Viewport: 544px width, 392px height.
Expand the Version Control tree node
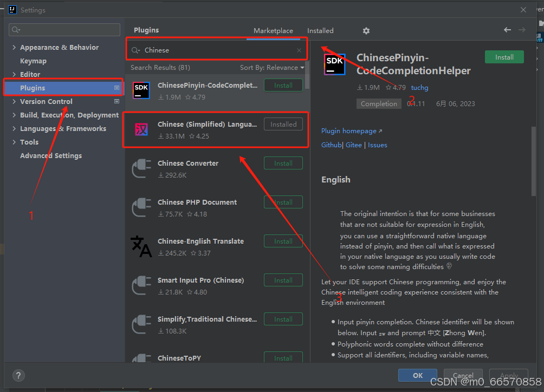coord(14,101)
